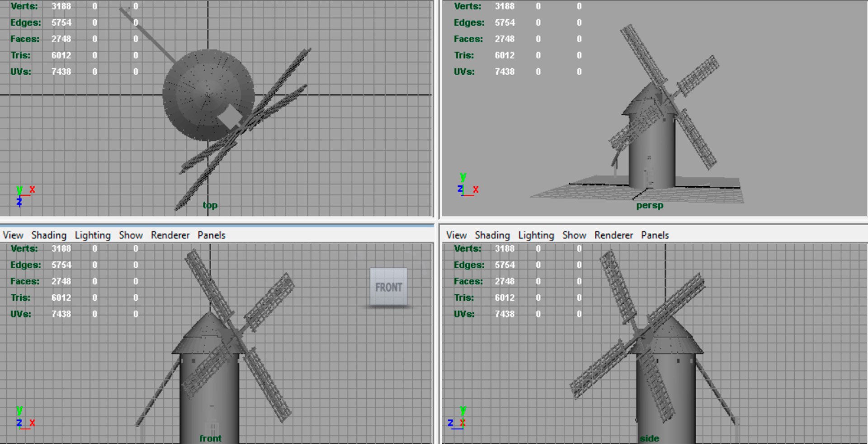Click the 'persp' viewport label
The image size is (868, 444).
(650, 205)
